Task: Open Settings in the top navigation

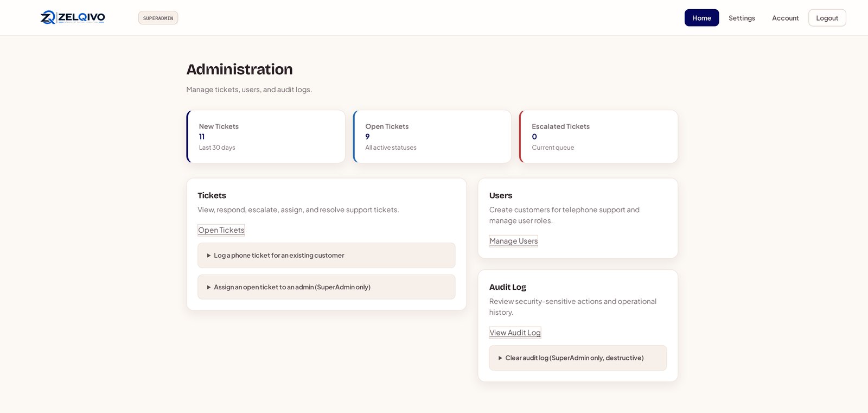Action: (x=742, y=18)
